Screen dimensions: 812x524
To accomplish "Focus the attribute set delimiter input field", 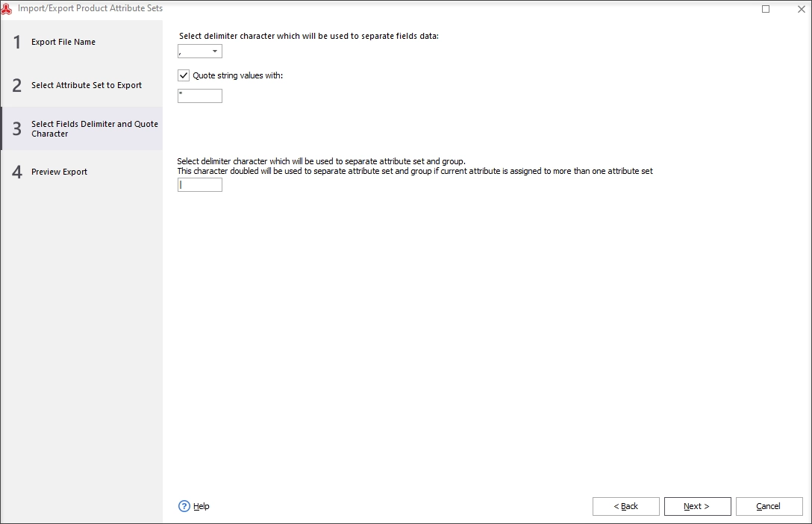I will pos(200,185).
